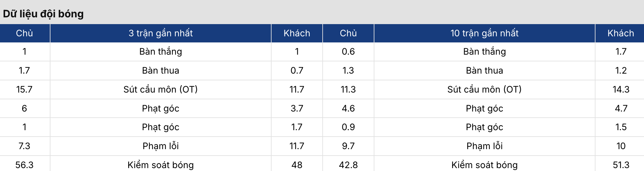
Task: Click the 15.7 shots value
Action: 24,89
